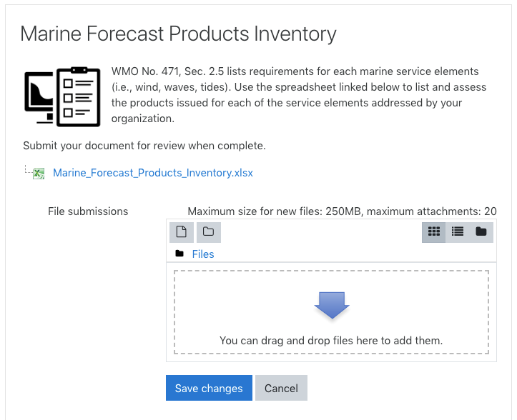Viewport: 517px width, 420px height.
Task: Click the Marine Forecast Products Inventory heading
Action: (178, 34)
